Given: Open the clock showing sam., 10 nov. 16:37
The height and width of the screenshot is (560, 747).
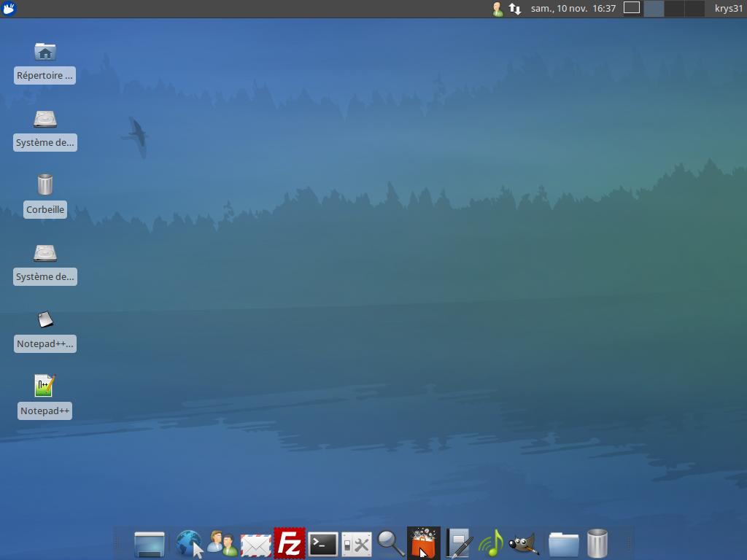Looking at the screenshot, I should coord(573,9).
